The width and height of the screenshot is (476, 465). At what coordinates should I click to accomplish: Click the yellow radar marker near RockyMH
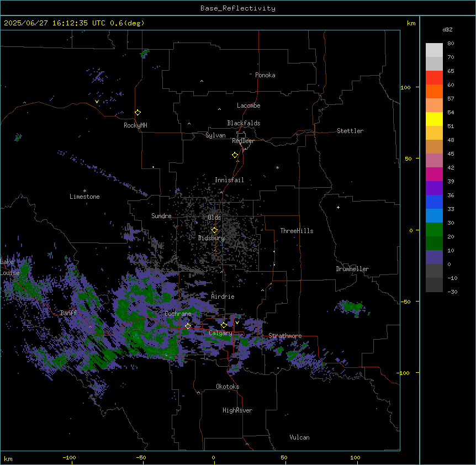point(138,113)
